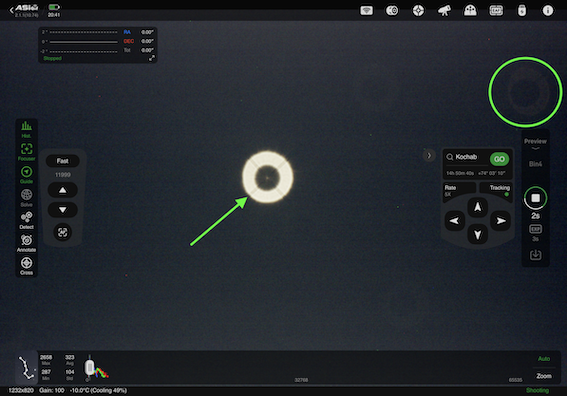Slew mount east with the right arrow
The height and width of the screenshot is (396, 567).
[501, 221]
